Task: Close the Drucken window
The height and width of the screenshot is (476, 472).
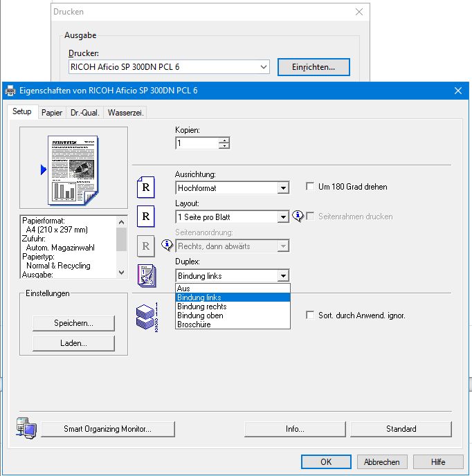Action: (359, 12)
